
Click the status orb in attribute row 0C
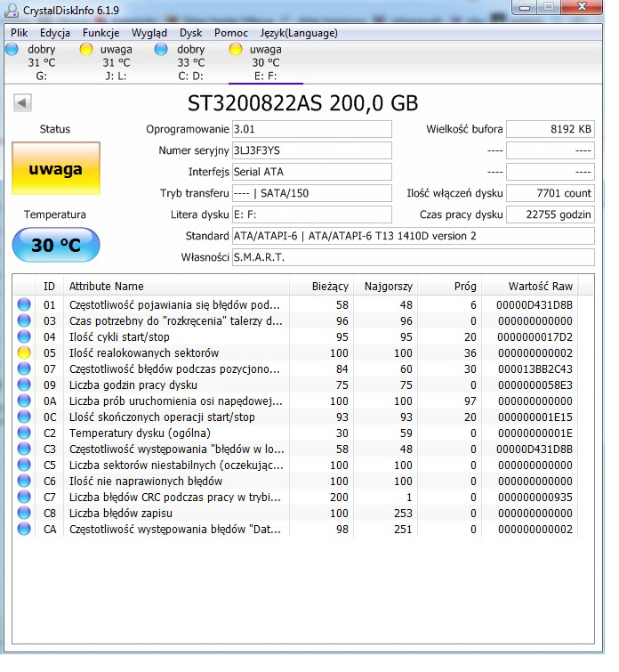point(24,417)
